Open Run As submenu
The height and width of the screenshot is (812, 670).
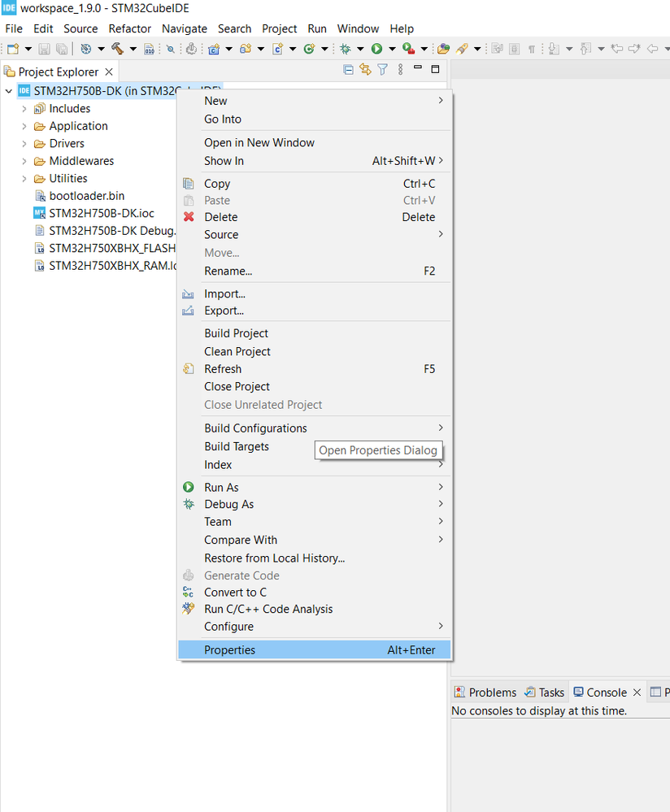(x=314, y=488)
